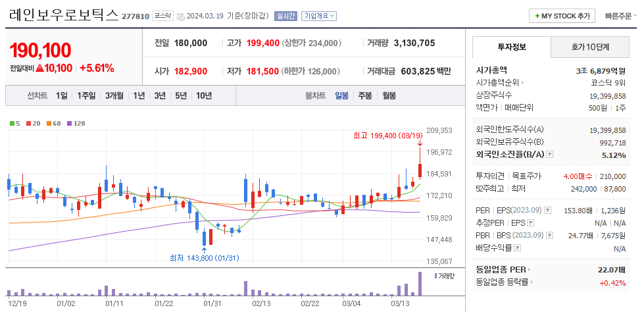Click the 최저 143,800 (01/31) chart marker
The image size is (644, 312).
click(204, 258)
